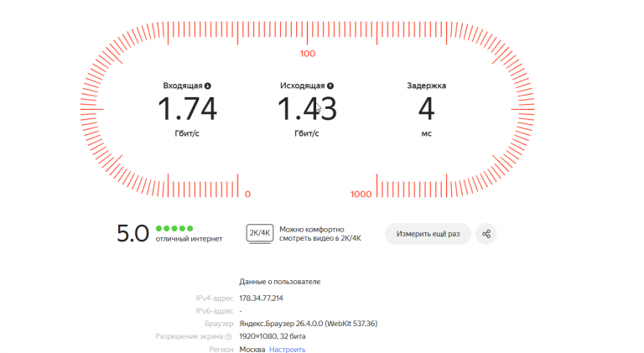Click the мс unit under latency
Viewport: 644px width, 353px height.
click(x=426, y=134)
